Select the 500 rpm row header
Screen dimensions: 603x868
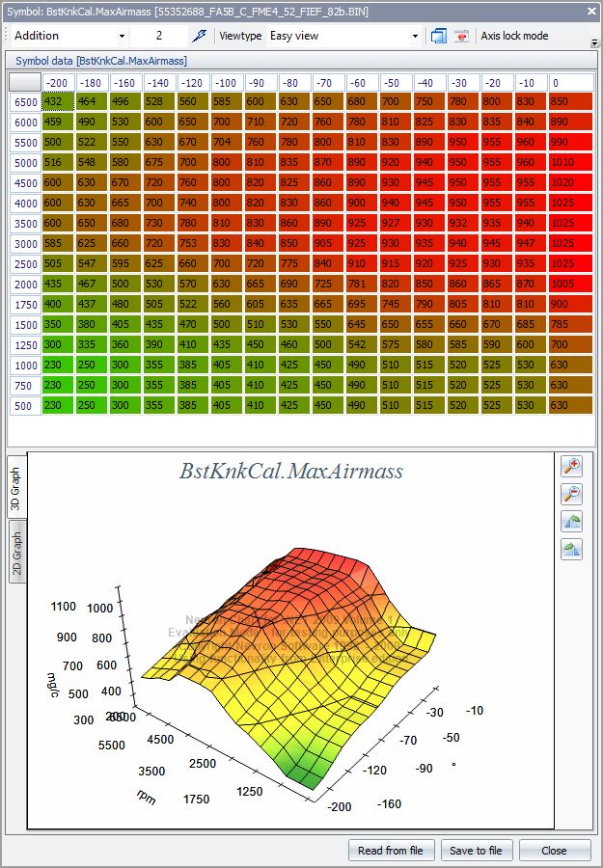(25, 406)
